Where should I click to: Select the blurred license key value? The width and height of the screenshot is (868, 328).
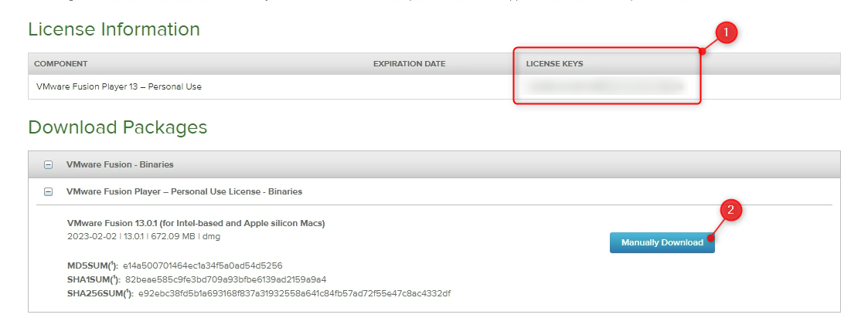pyautogui.click(x=603, y=86)
